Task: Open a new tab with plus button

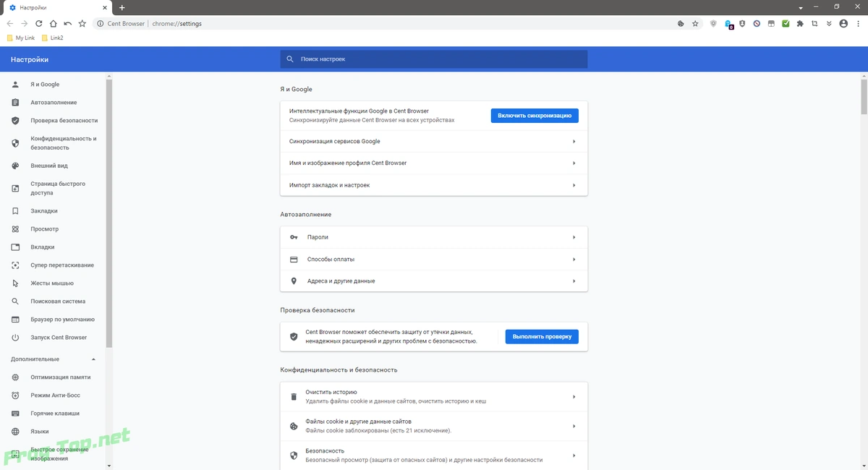Action: click(122, 7)
